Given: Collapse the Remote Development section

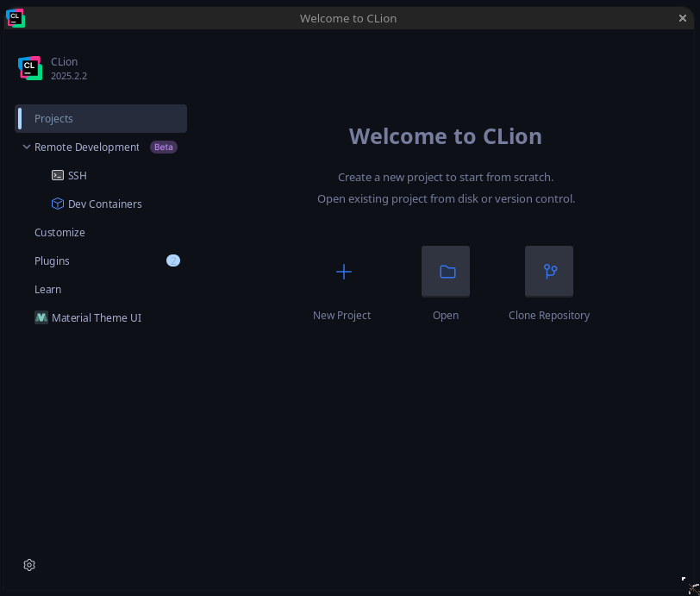Looking at the screenshot, I should (x=27, y=147).
